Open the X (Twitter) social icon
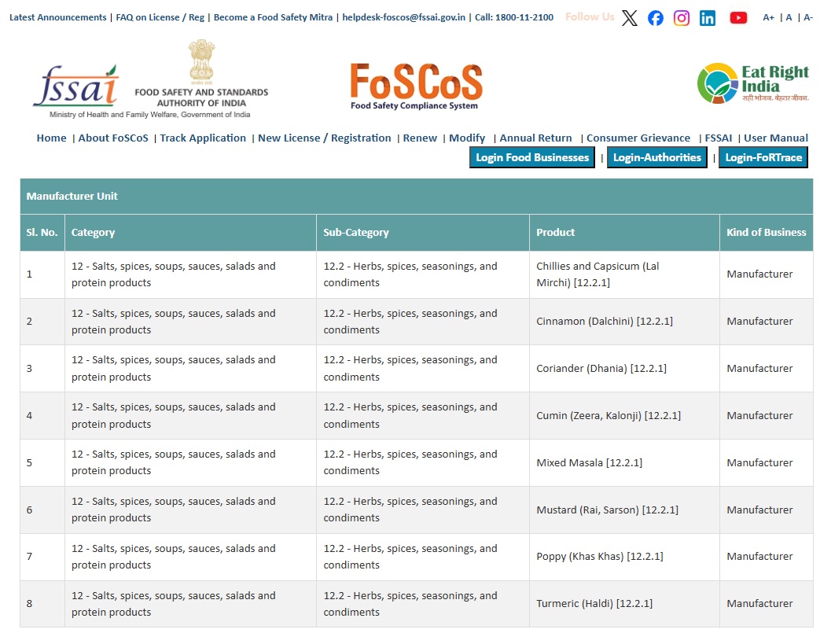The height and width of the screenshot is (644, 831). tap(629, 18)
